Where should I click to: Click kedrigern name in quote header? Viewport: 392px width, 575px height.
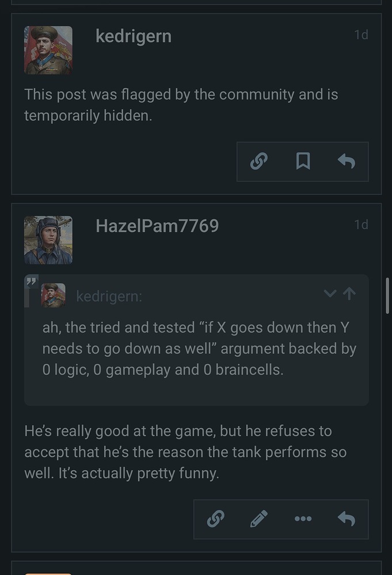[x=109, y=296]
